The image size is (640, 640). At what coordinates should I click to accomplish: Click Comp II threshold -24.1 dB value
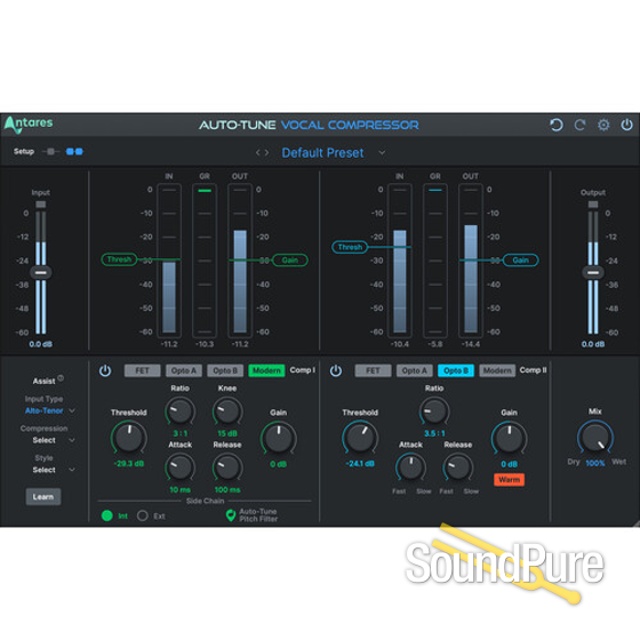coord(360,464)
